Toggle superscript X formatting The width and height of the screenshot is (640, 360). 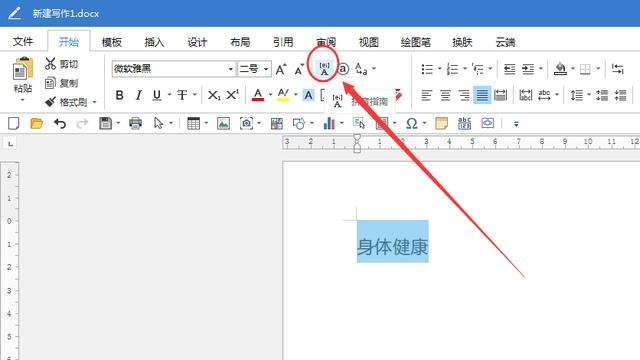[x=233, y=95]
